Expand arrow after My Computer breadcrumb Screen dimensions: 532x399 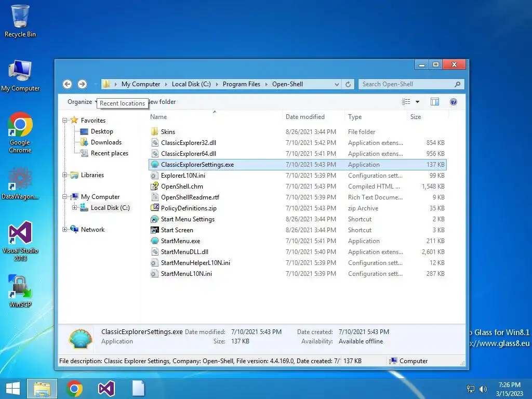(166, 84)
